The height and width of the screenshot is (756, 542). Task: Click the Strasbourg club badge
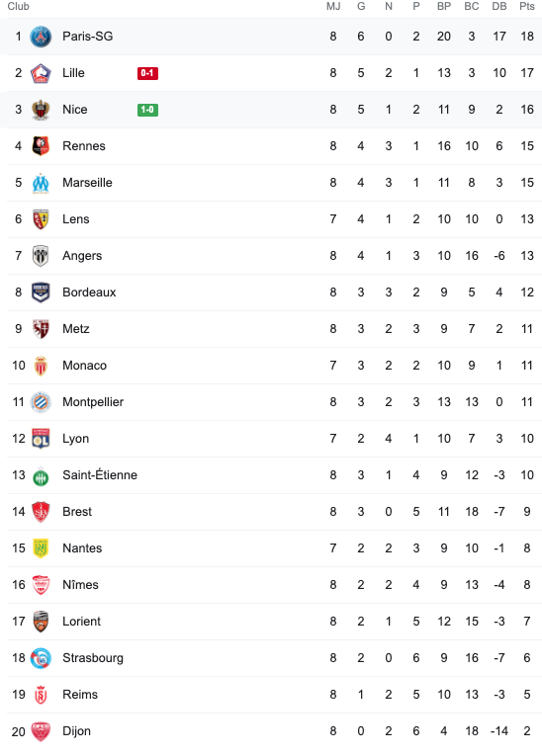[41, 658]
